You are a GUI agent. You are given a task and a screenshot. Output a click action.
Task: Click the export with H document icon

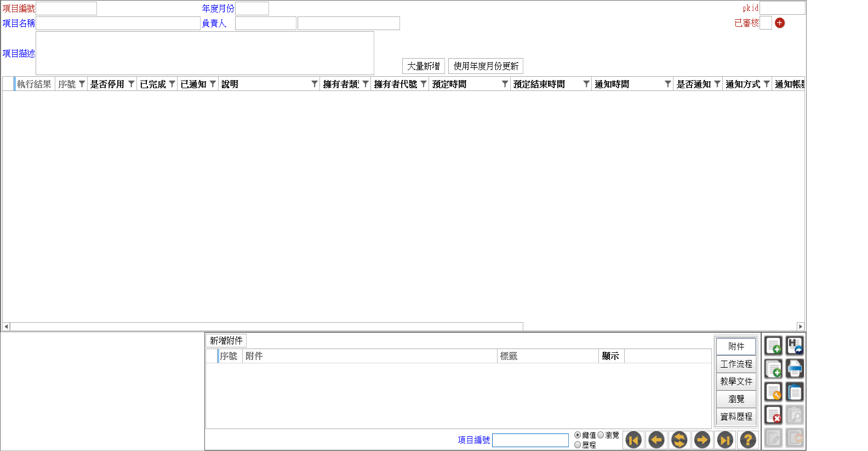point(795,346)
